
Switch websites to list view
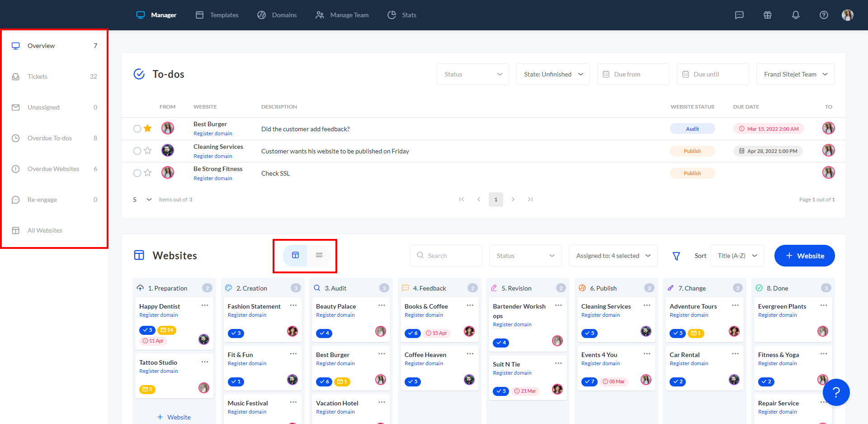[x=319, y=255]
